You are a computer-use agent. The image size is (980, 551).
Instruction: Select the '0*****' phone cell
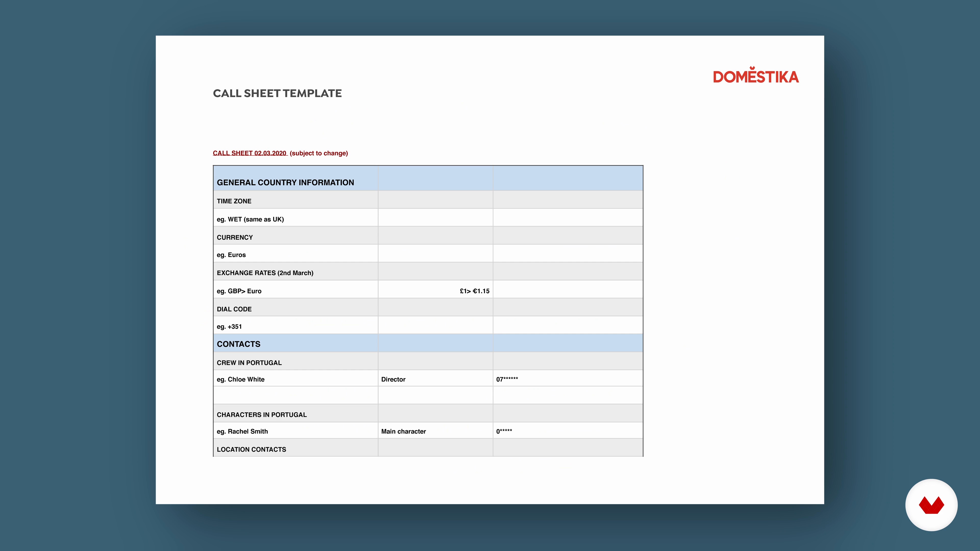568,430
